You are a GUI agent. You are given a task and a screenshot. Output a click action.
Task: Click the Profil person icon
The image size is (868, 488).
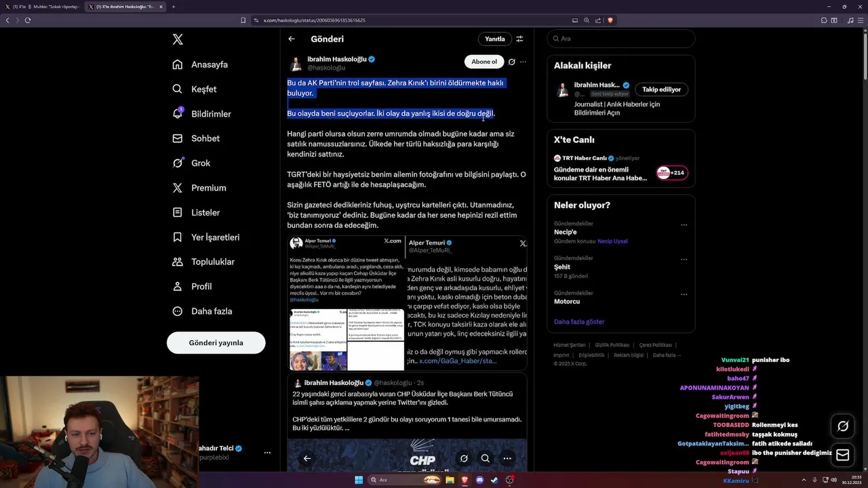click(x=178, y=286)
